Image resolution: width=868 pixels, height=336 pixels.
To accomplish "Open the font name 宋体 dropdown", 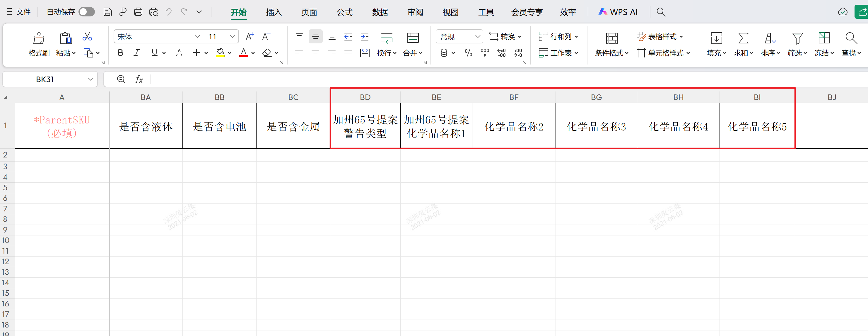I will tap(197, 37).
